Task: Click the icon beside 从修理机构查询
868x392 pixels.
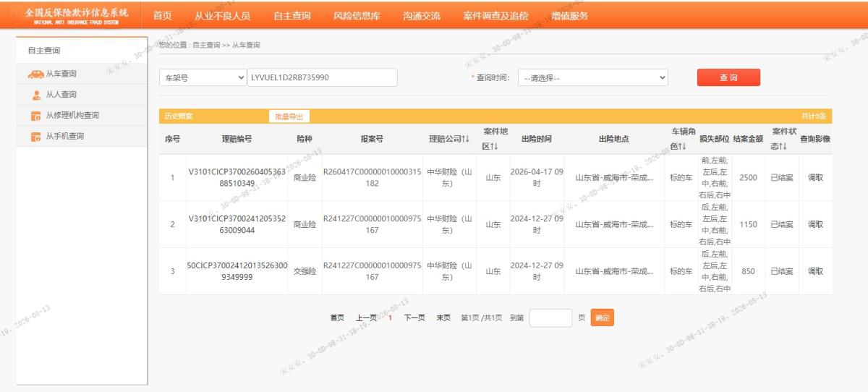Action: 36,116
